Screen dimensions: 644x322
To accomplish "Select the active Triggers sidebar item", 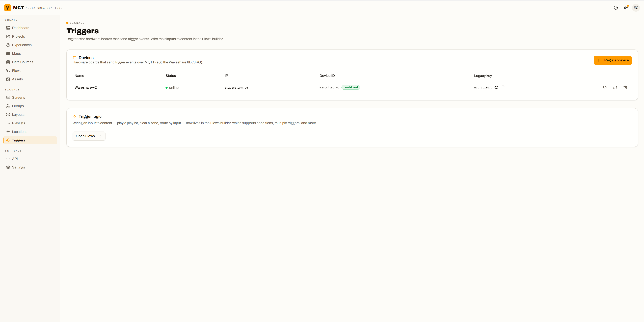I will point(30,140).
